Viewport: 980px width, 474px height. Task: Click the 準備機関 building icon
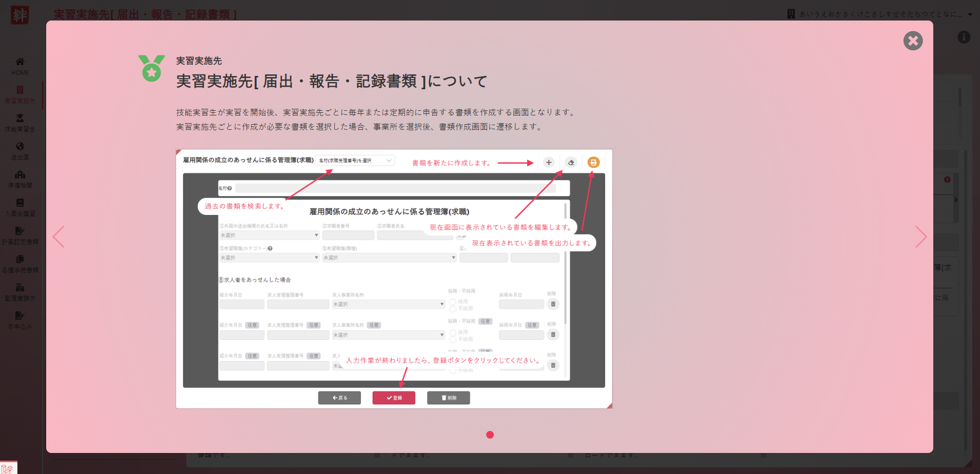point(20,176)
